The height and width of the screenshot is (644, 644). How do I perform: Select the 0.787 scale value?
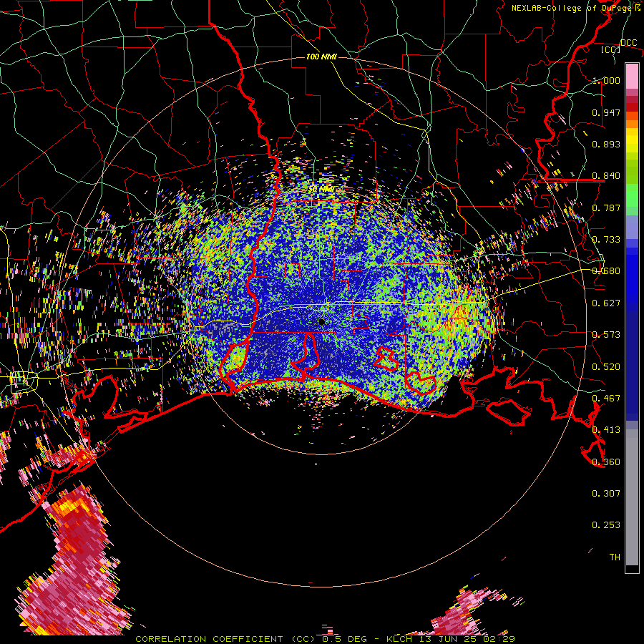click(606, 208)
